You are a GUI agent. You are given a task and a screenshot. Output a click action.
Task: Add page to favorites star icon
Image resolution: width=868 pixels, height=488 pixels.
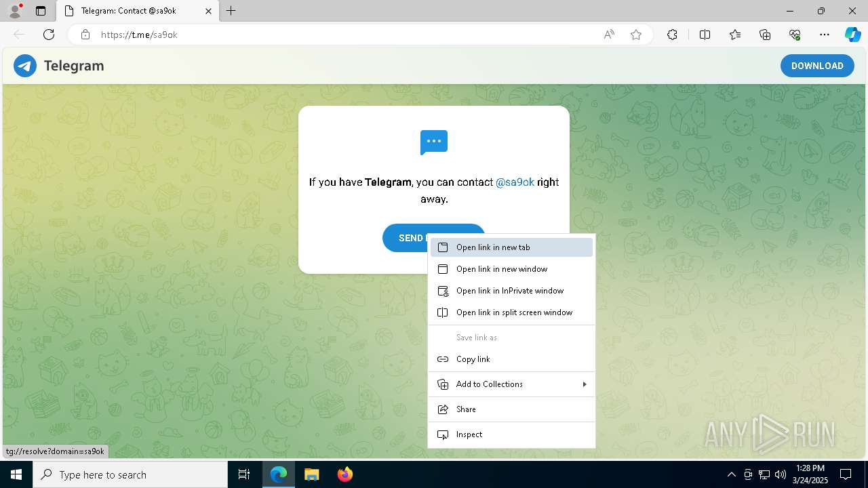coord(636,35)
